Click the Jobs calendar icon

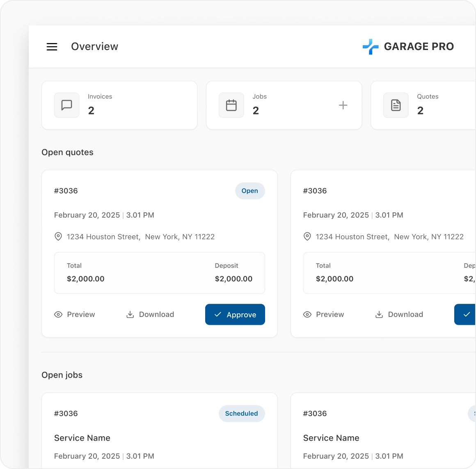click(231, 105)
